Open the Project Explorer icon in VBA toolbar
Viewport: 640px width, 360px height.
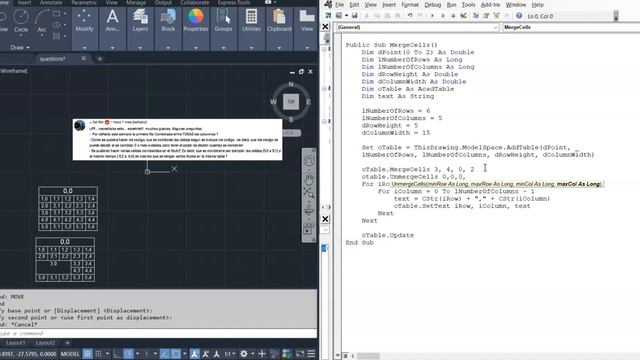pos(476,16)
